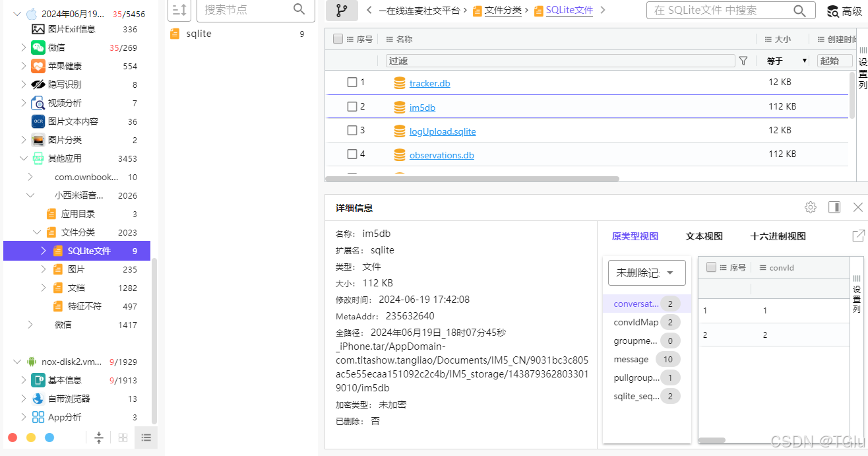Image resolution: width=868 pixels, height=456 pixels.
Task: Click the WeChat (微信) app icon
Action: (x=38, y=48)
